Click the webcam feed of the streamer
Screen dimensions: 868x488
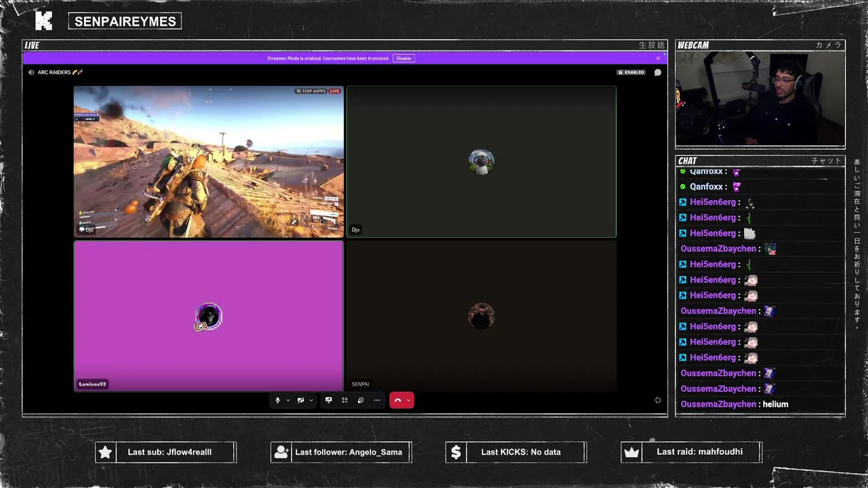760,98
